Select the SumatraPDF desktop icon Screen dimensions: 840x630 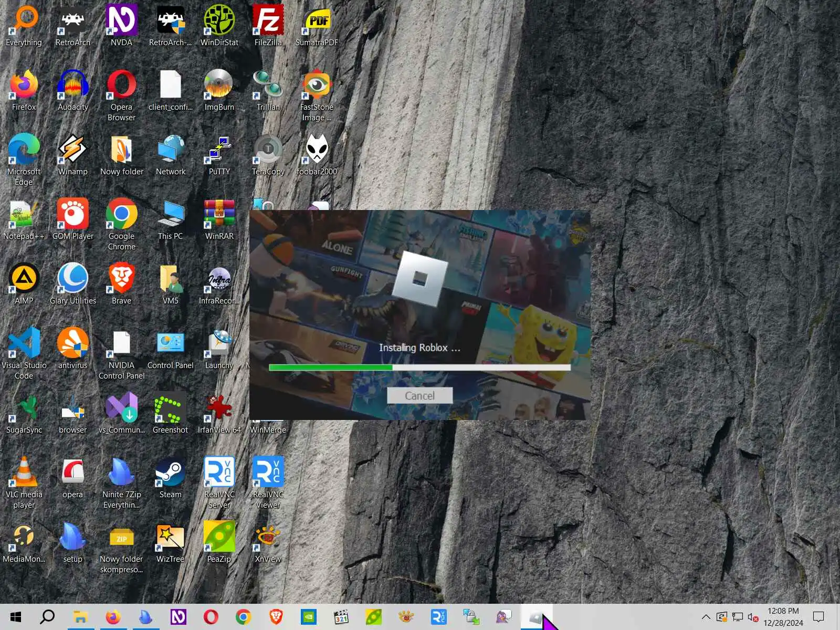click(x=317, y=26)
